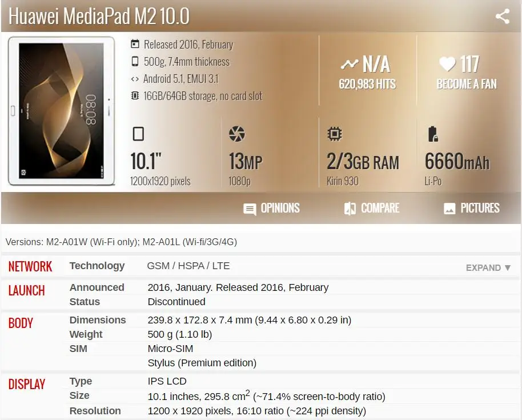This screenshot has height=420, width=522.
Task: Click the 13MP camera text
Action: (246, 162)
